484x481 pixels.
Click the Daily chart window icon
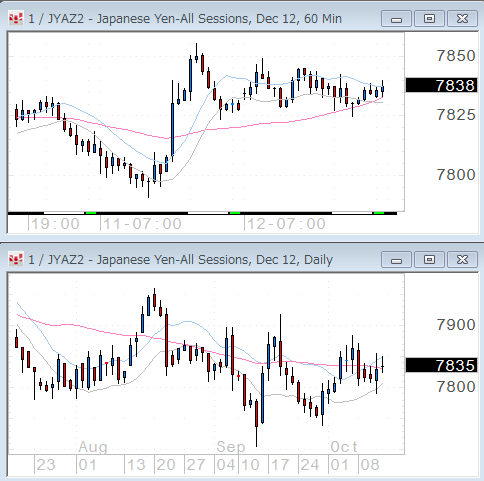click(x=16, y=259)
